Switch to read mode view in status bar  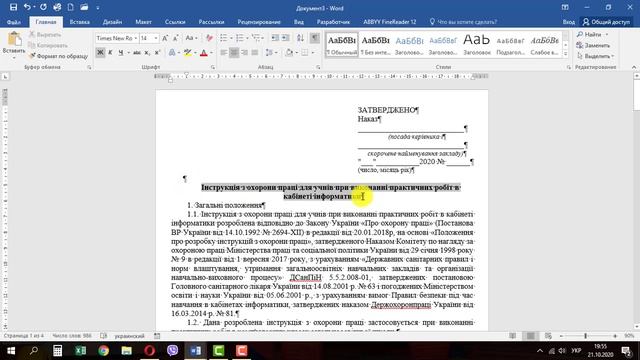(512, 336)
